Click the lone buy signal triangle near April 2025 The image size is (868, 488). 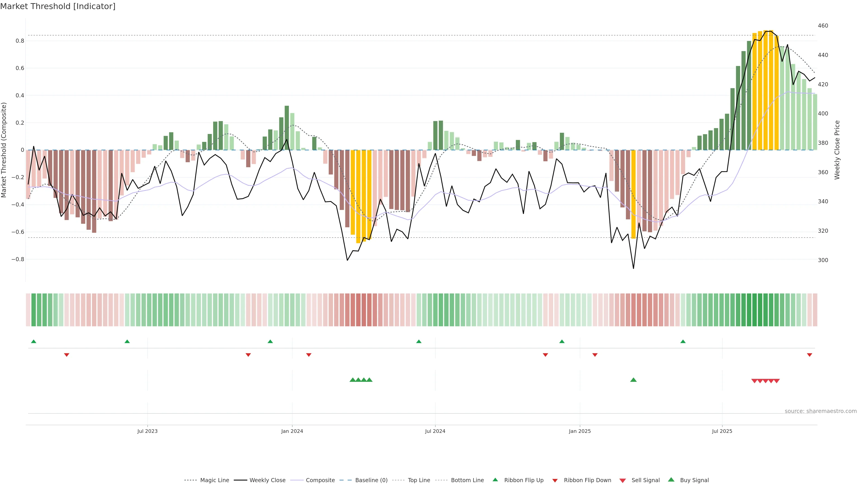point(633,380)
